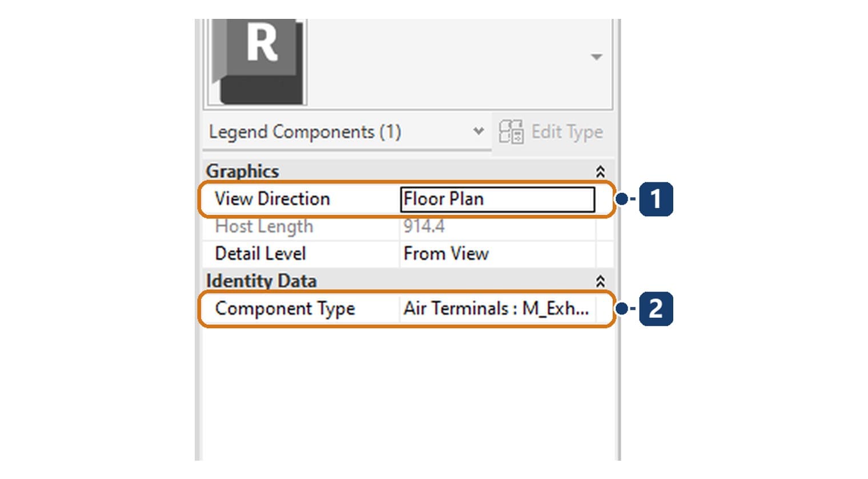Collapse the Identity Data section
Viewport: 868px width, 479px height.
(600, 281)
